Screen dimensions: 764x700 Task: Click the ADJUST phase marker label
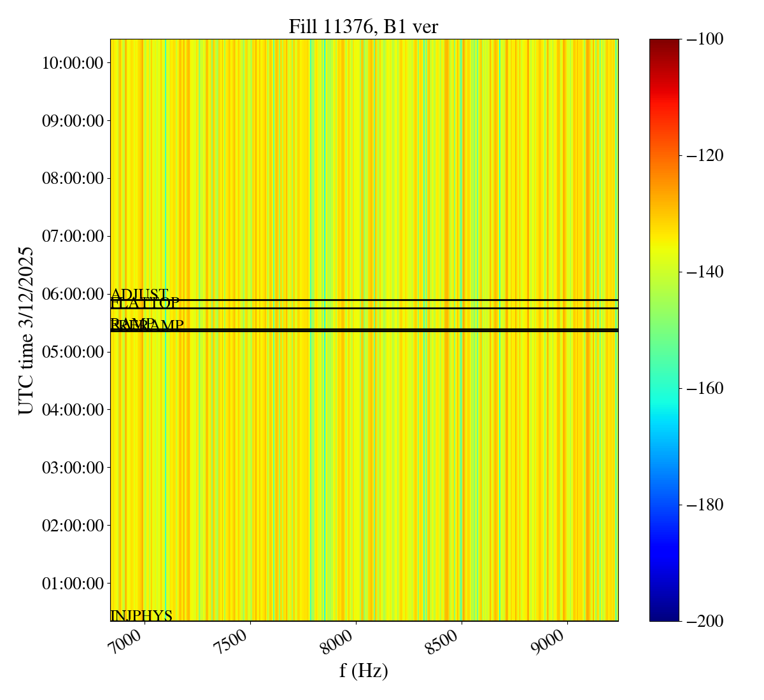[139, 293]
